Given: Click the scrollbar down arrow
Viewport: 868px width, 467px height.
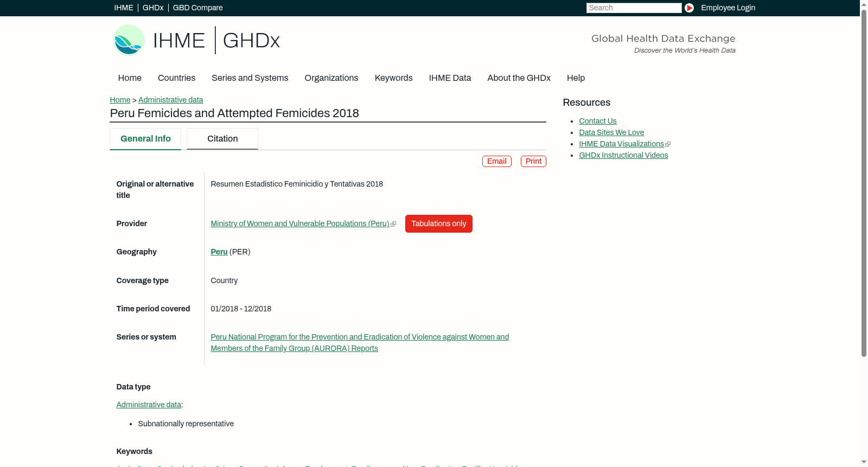Looking at the screenshot, I should [864, 462].
